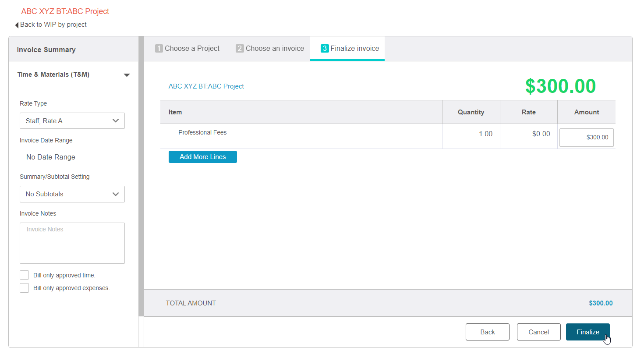Screen dimensions: 644x351
Task: Switch to Choose a Project step
Action: point(188,49)
